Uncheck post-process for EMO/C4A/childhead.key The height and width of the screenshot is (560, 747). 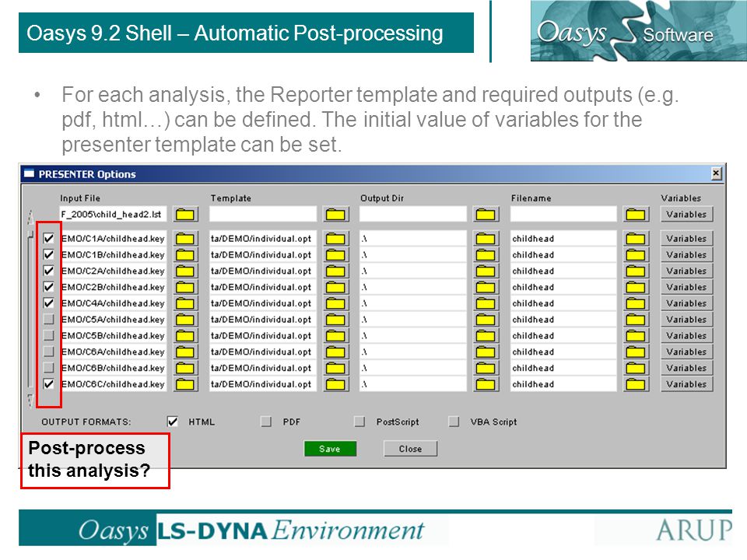coord(48,303)
